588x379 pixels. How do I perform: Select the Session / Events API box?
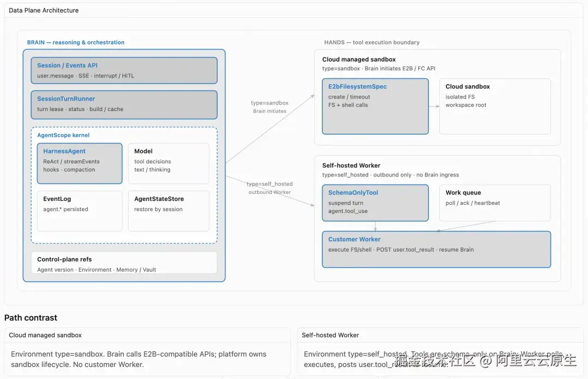[x=124, y=70]
